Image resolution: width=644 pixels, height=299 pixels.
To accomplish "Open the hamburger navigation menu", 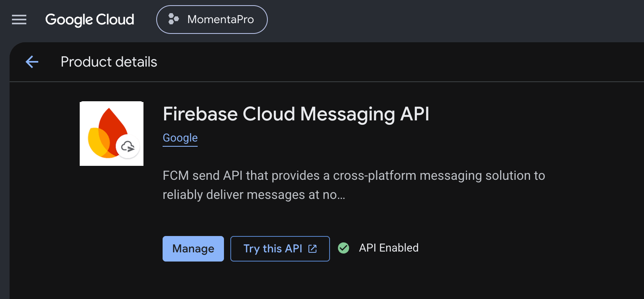I will coord(19,20).
